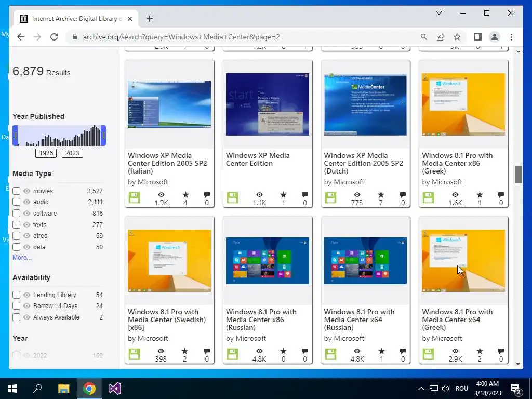Toggle eye icon next to Lending Library
This screenshot has height=399, width=532.
(x=27, y=295)
